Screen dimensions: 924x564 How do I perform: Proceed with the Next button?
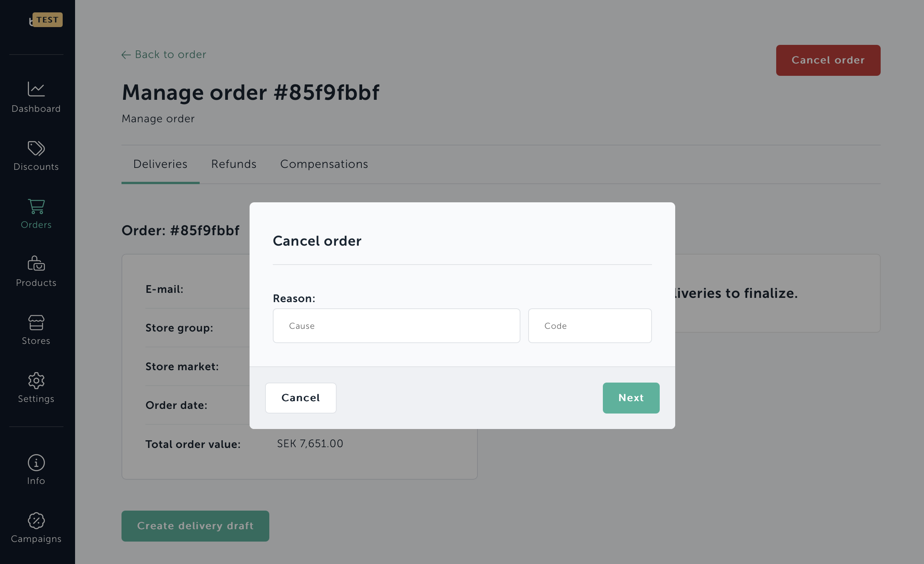coord(631,398)
